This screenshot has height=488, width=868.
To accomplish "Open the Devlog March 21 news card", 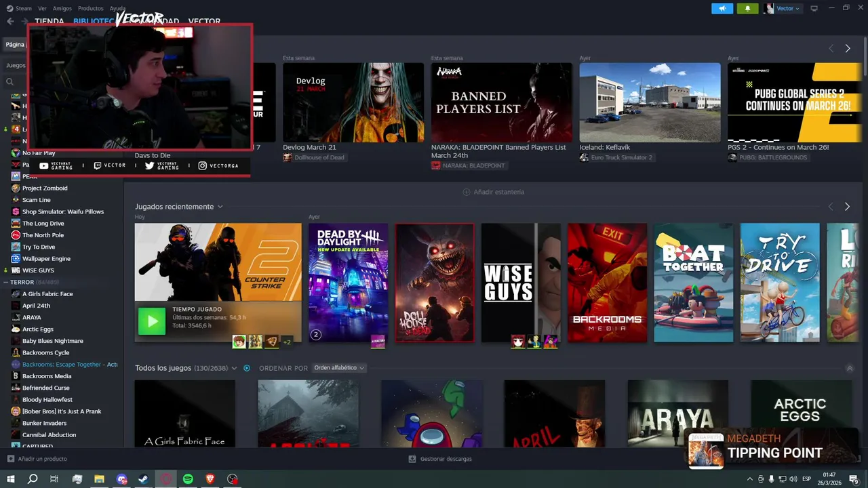I will (353, 102).
